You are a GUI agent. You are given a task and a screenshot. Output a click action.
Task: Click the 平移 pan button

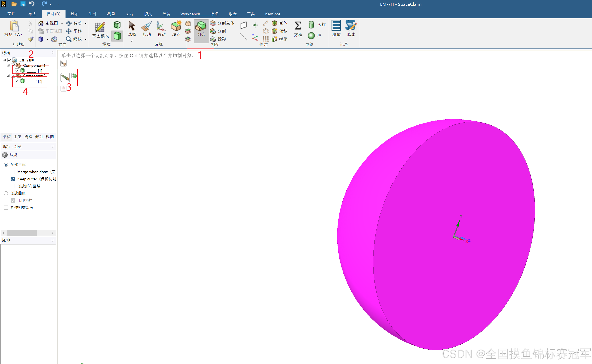point(74,31)
